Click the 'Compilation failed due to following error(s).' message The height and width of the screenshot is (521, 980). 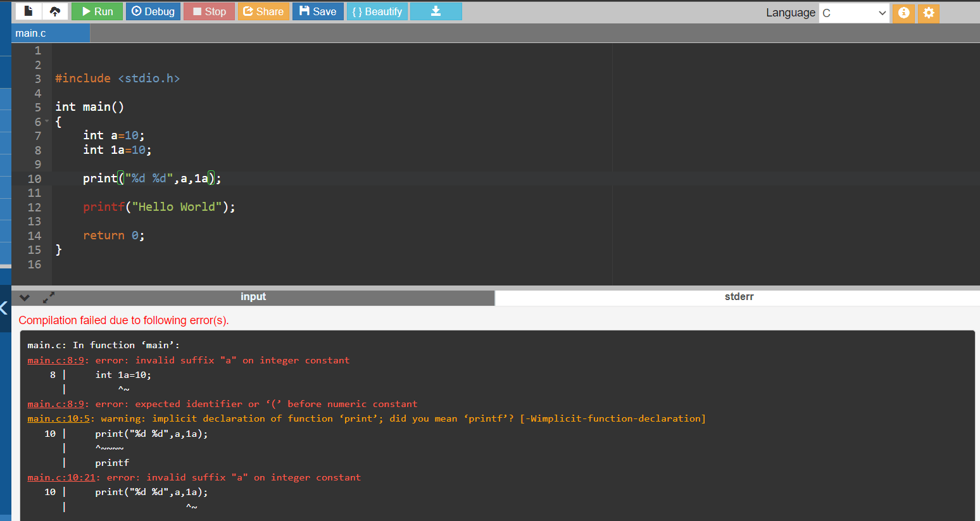click(x=124, y=320)
